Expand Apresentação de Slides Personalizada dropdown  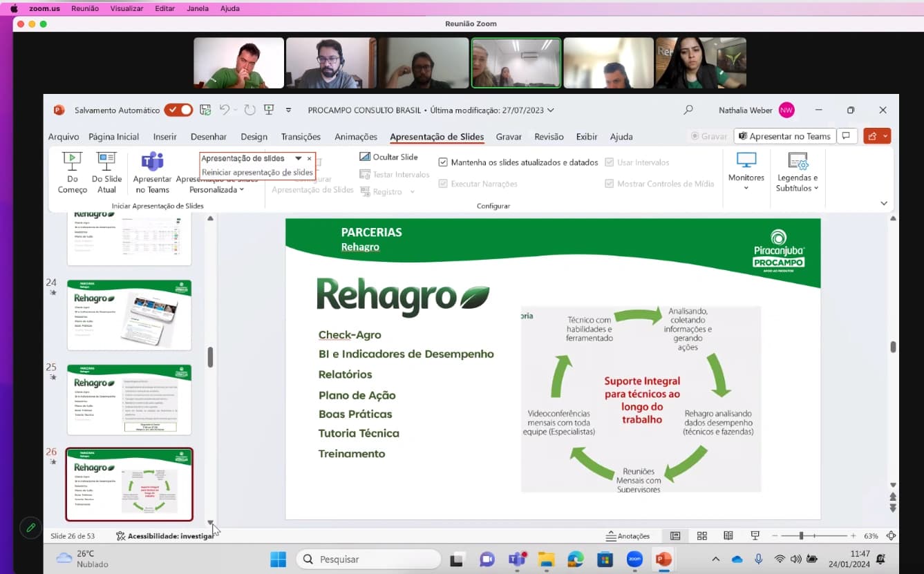pos(241,190)
